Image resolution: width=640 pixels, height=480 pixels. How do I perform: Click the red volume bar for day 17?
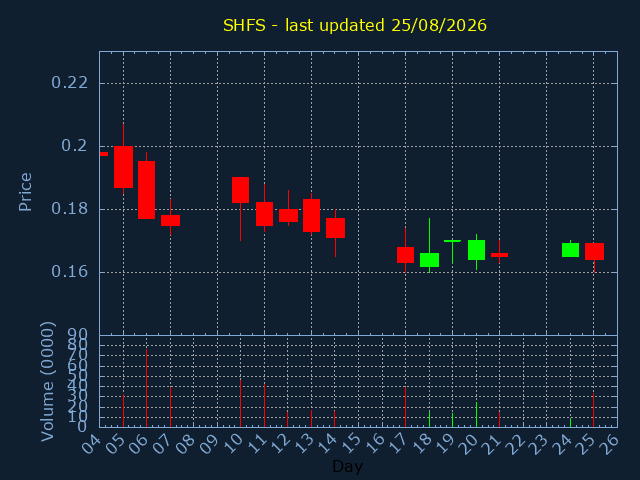[x=405, y=407]
